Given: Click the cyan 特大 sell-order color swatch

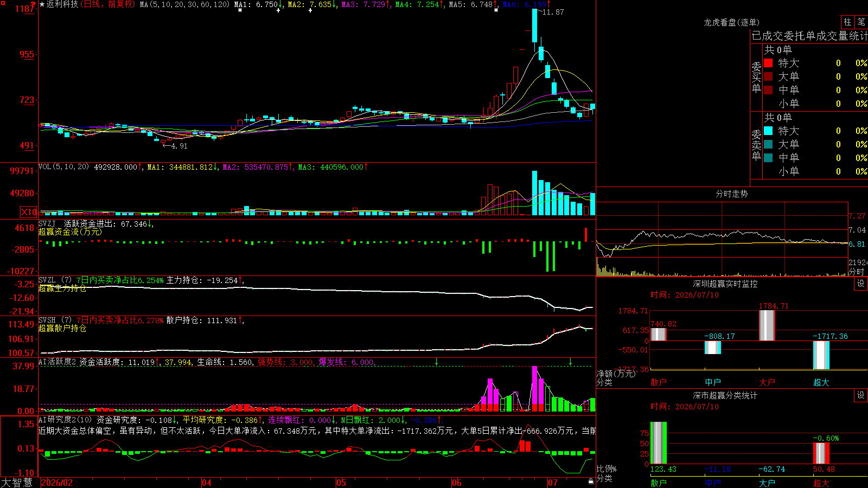Looking at the screenshot, I should pyautogui.click(x=768, y=131).
